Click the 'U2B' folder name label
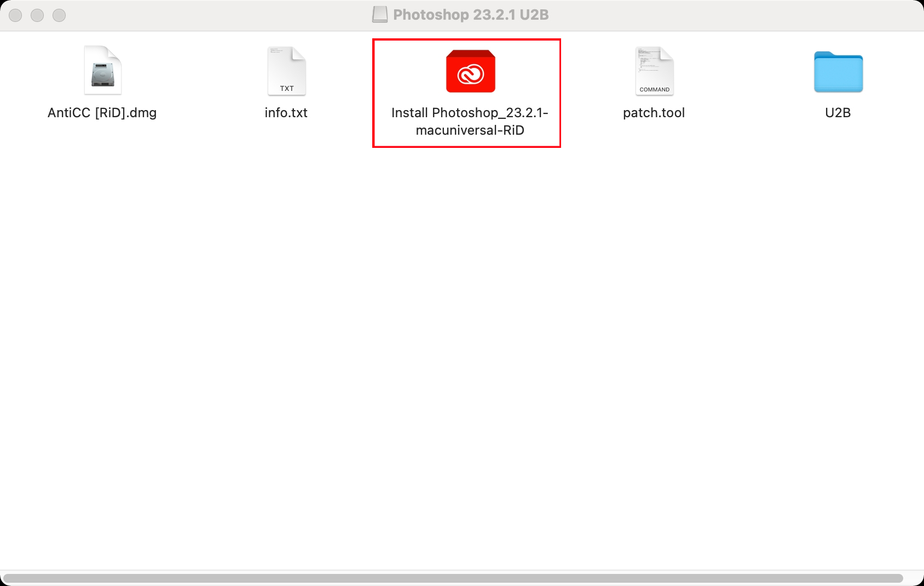This screenshot has width=924, height=586. point(838,113)
